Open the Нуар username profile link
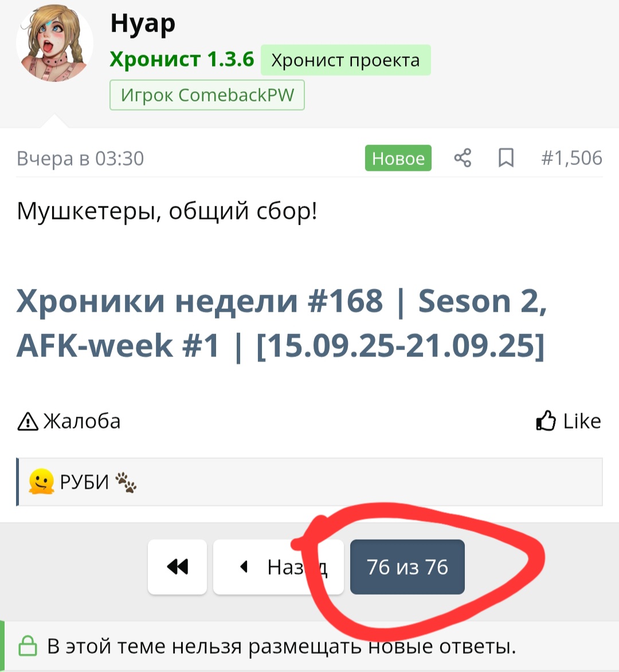Image resolution: width=619 pixels, height=672 pixels. point(143,23)
